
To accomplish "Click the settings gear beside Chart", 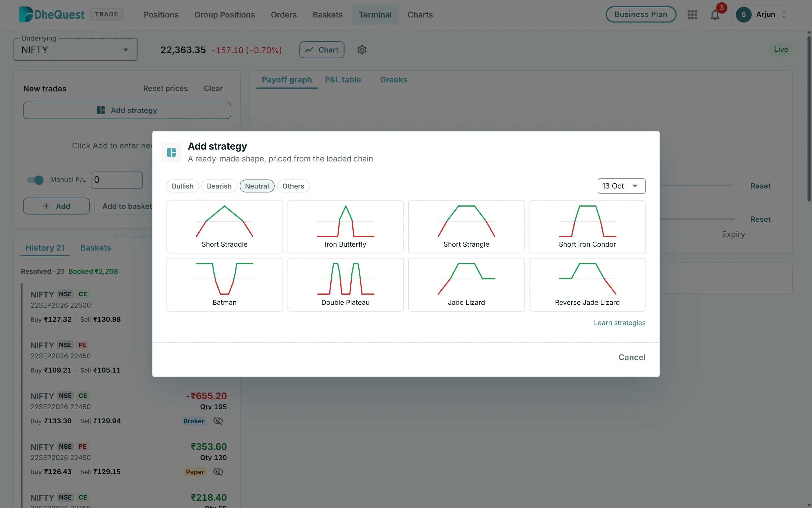I will 362,50.
